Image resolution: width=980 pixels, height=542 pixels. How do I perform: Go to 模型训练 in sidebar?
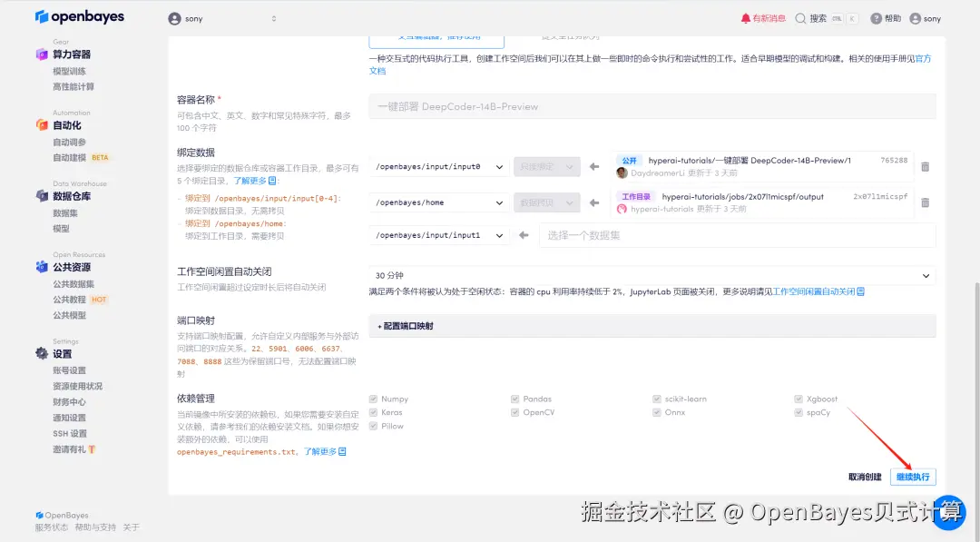(69, 71)
